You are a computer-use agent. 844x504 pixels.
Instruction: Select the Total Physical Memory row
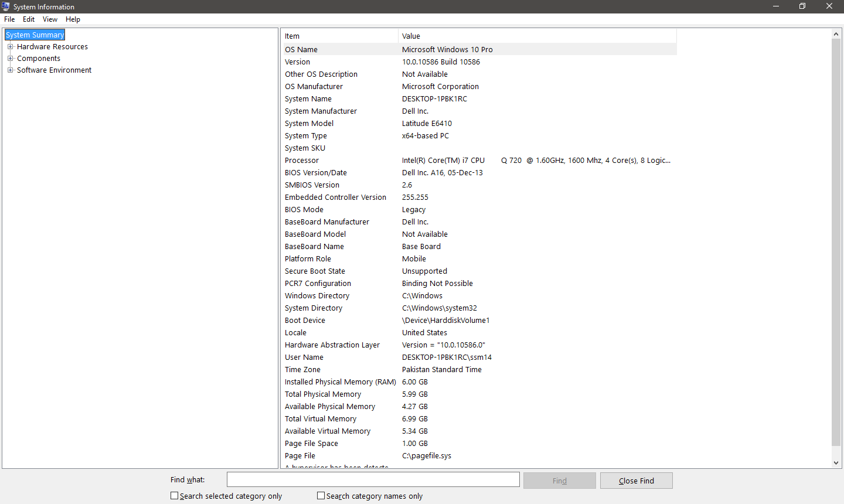pyautogui.click(x=479, y=394)
